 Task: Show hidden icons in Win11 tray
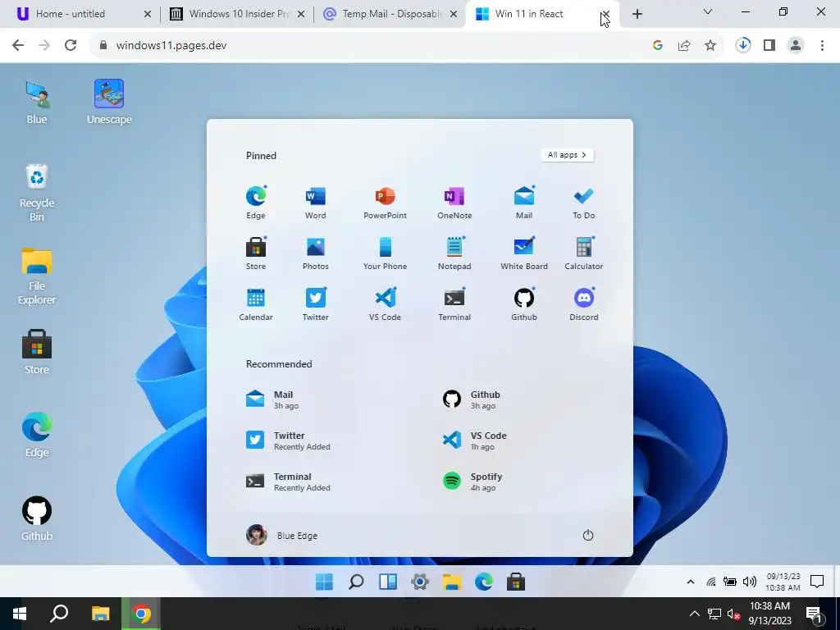coord(691,582)
